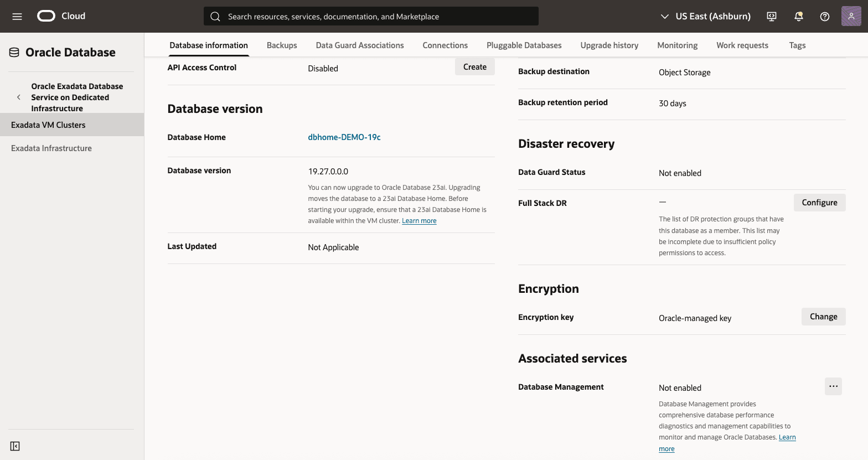Collapse the sidebar panel icon
This screenshot has height=460, width=868.
(15, 446)
